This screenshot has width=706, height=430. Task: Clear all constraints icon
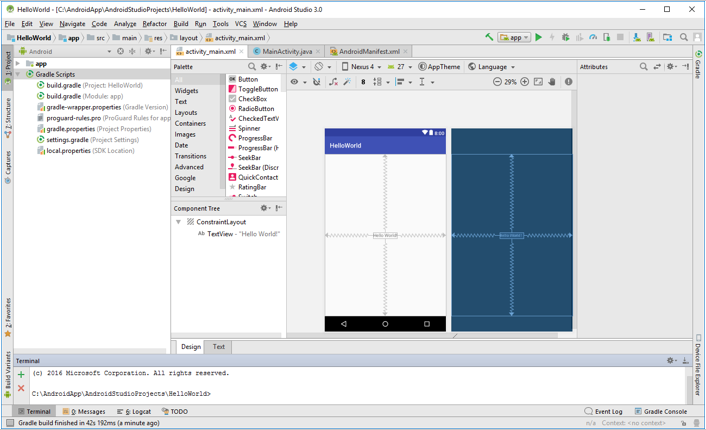coord(333,82)
